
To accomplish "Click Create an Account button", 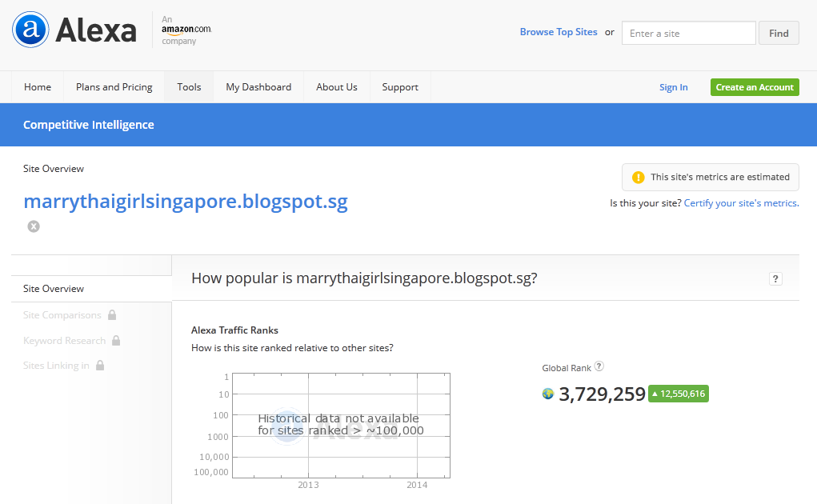I will pos(755,87).
